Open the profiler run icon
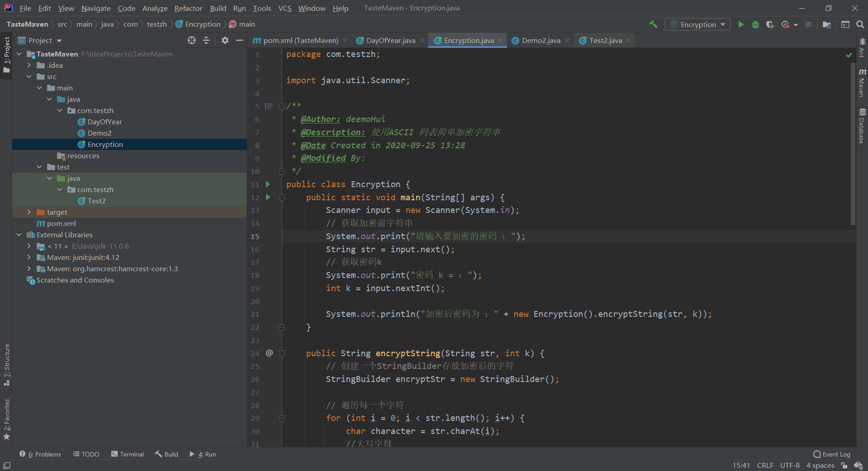 786,24
